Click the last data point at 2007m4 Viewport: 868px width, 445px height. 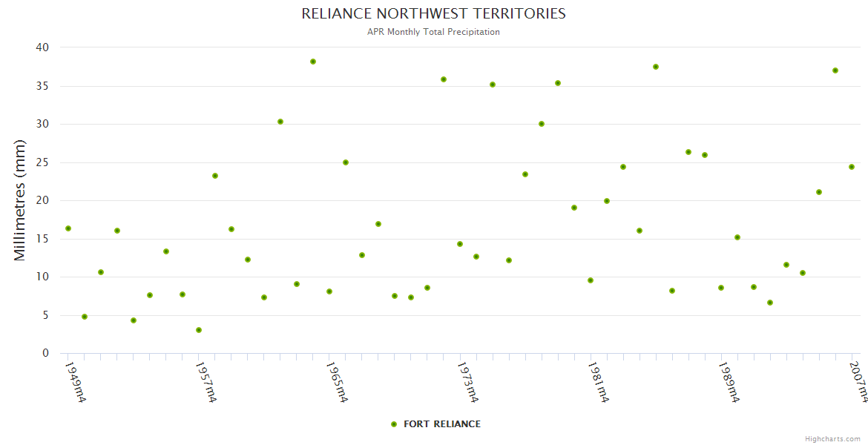click(x=852, y=167)
